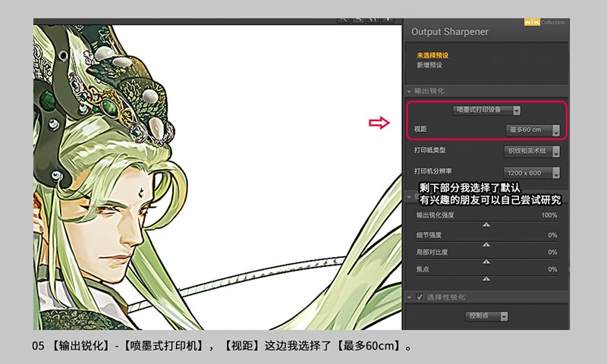
Task: Click the 100% value for 输出锐化强度
Action: coord(549,215)
